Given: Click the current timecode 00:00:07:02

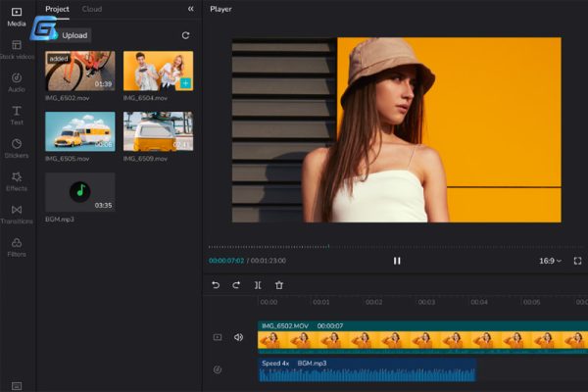Looking at the screenshot, I should pyautogui.click(x=226, y=261).
